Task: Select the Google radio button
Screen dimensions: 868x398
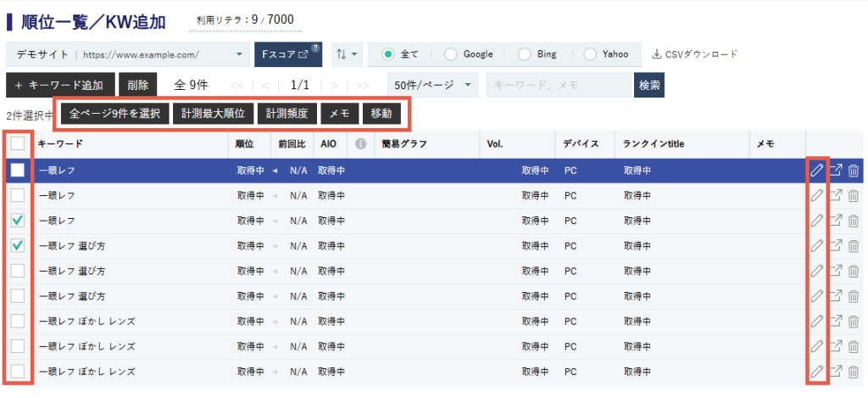Action: point(451,54)
